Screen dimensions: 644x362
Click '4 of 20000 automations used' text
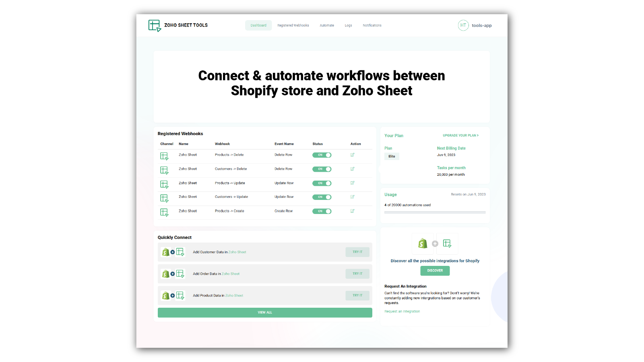(x=407, y=205)
